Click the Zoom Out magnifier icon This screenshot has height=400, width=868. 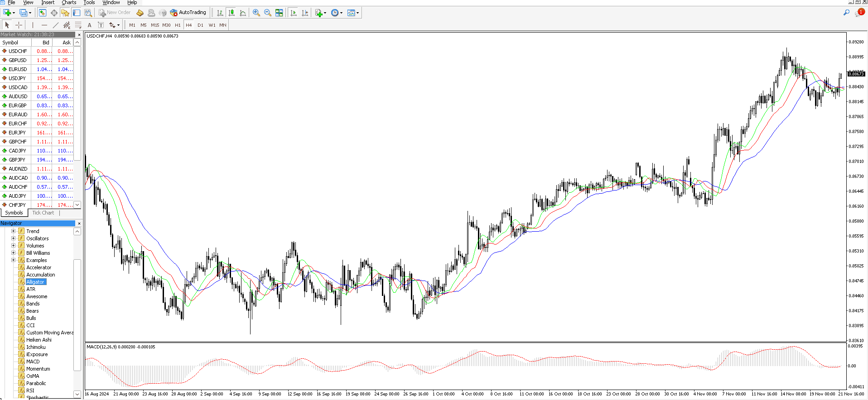point(268,13)
